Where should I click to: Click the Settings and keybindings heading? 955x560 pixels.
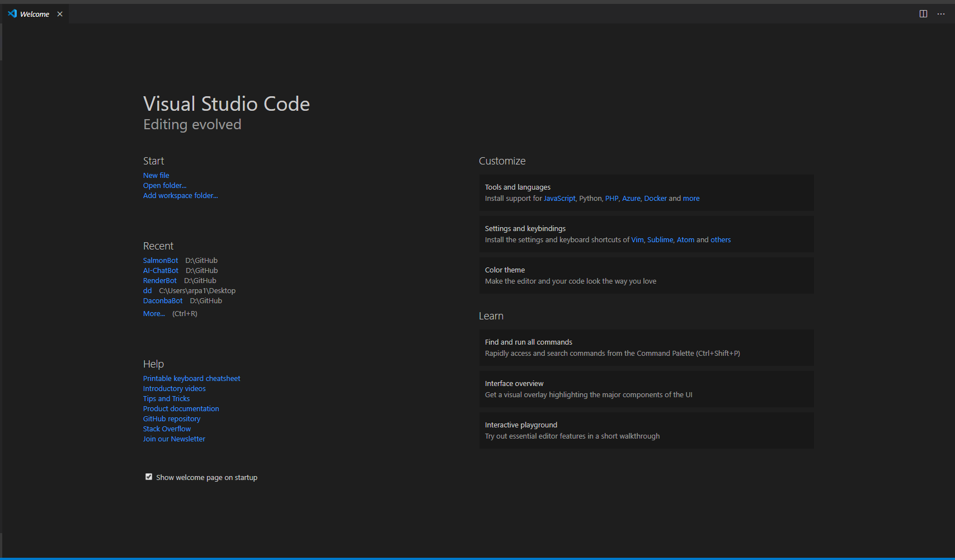tap(525, 228)
